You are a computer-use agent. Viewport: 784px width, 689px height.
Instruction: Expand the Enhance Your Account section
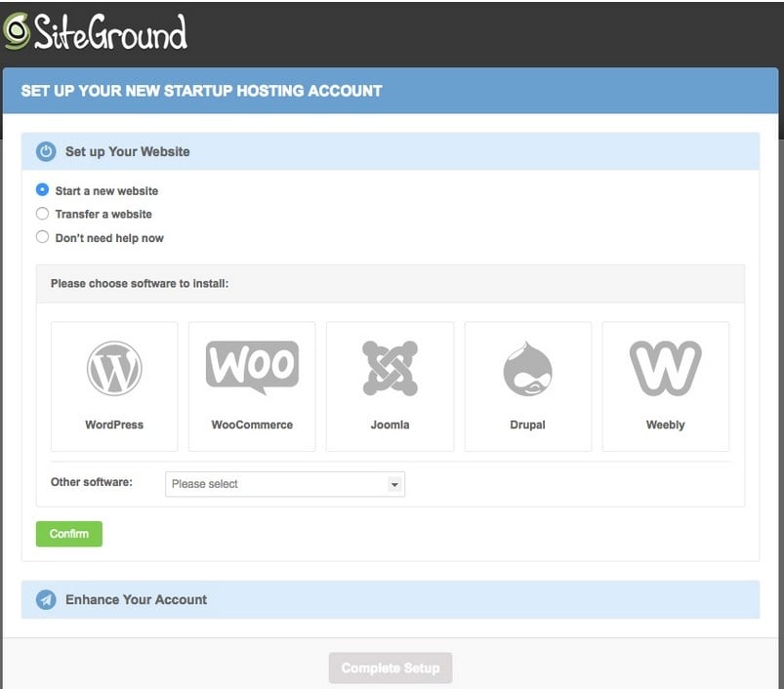[390, 599]
